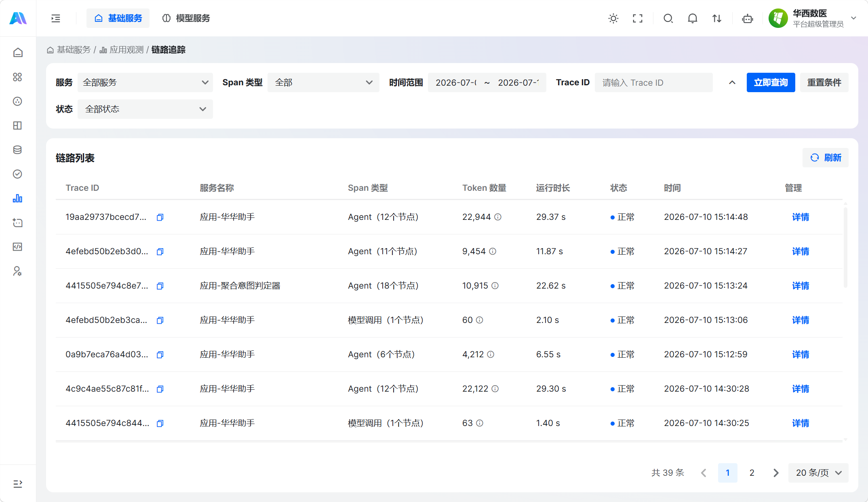Open the Span 类型 全部 dropdown
Image resolution: width=868 pixels, height=502 pixels.
[x=323, y=82]
